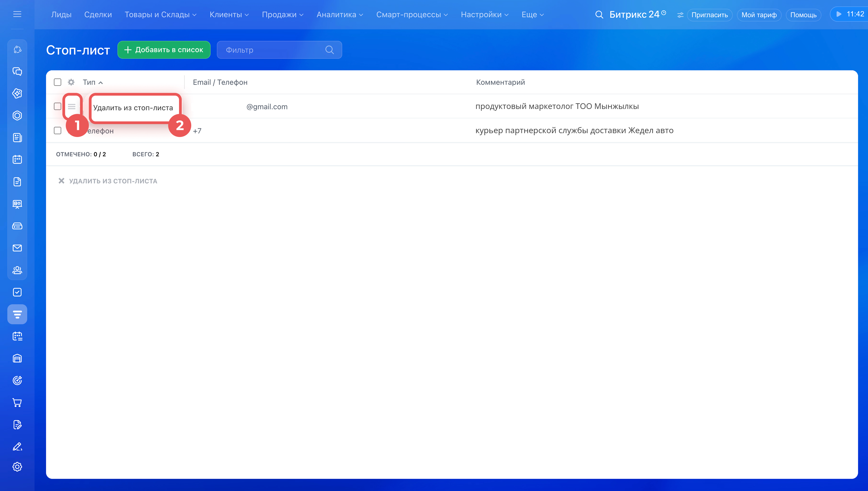Screen dimensions: 868x491
Task: Open the e-signature document sidebar icon
Action: (17, 425)
